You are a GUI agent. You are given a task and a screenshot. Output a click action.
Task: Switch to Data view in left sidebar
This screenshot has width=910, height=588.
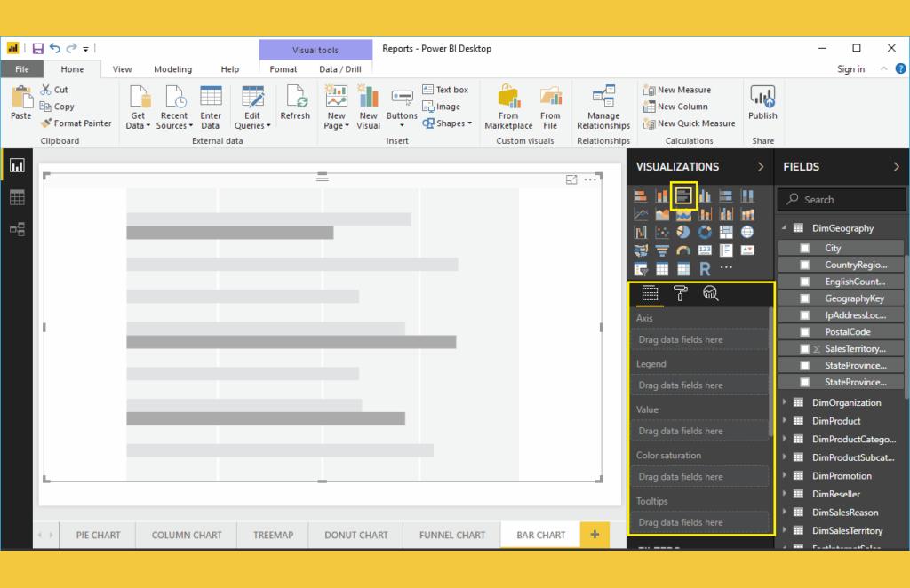click(17, 198)
